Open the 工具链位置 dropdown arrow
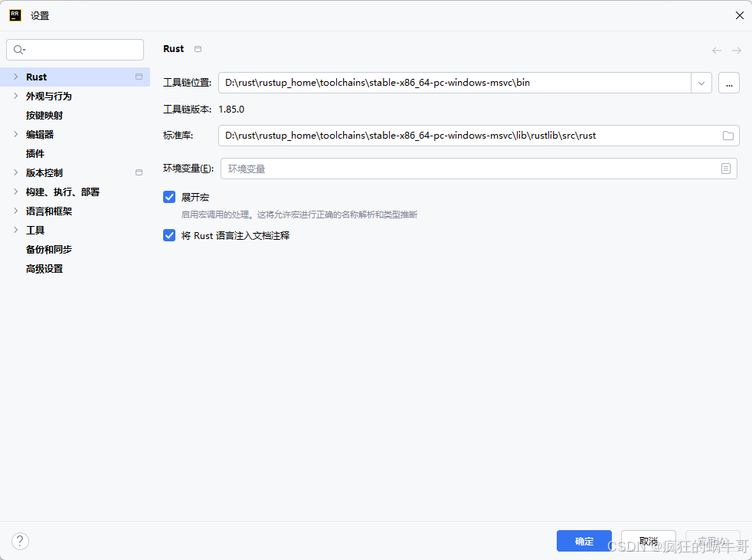Viewport: 752px width, 560px height. 701,83
